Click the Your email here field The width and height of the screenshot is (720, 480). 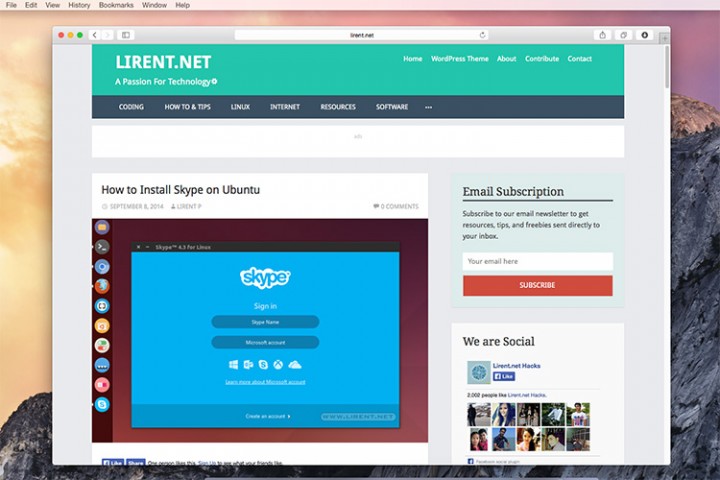pos(538,261)
